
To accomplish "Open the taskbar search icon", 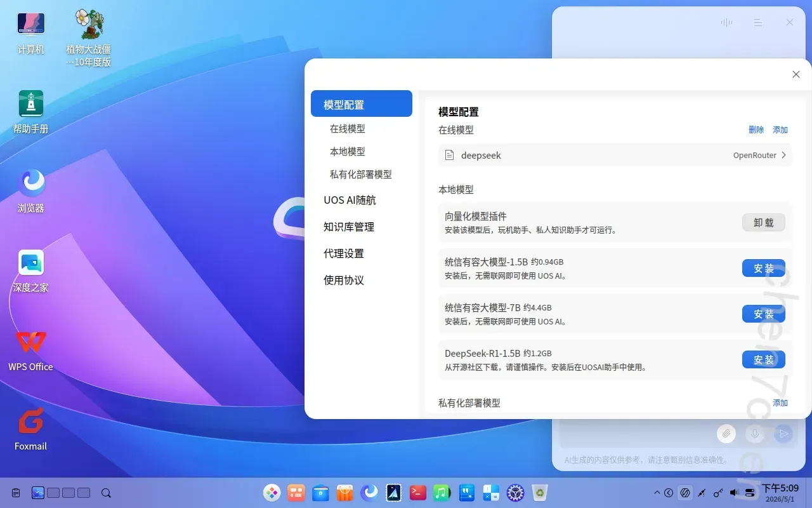I will point(106,493).
